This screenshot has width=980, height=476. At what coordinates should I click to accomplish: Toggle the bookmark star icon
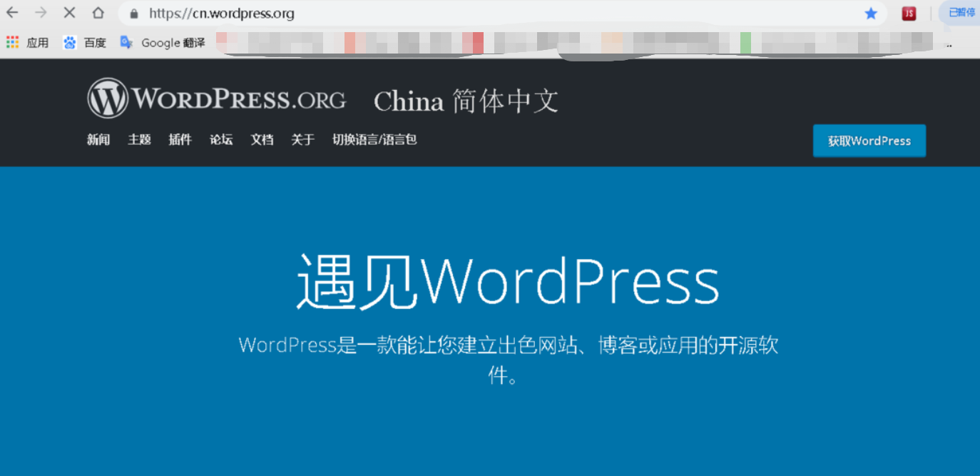click(871, 14)
